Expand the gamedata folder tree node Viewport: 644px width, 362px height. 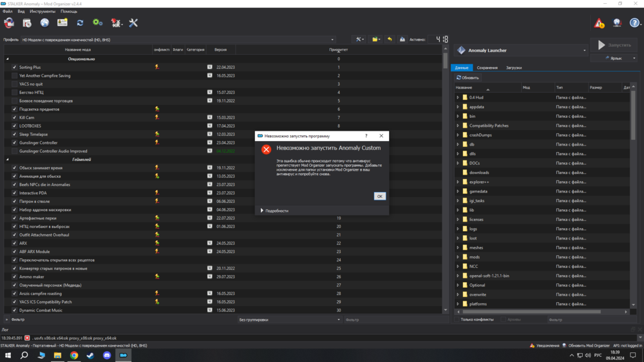pyautogui.click(x=458, y=191)
